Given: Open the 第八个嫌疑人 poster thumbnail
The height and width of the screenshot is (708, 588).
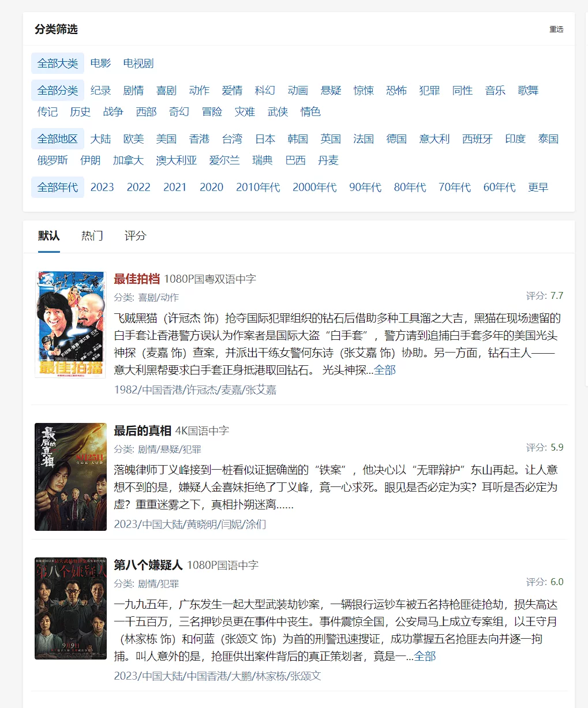Looking at the screenshot, I should pos(70,608).
